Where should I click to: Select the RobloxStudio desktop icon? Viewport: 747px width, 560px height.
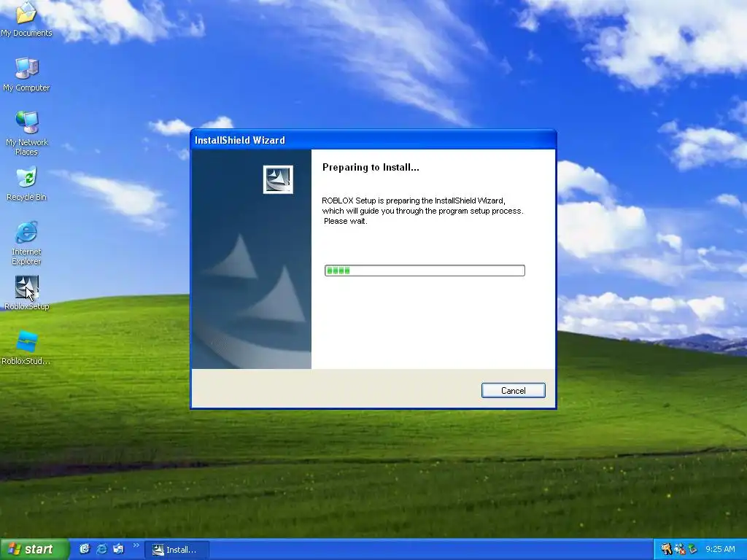point(26,348)
